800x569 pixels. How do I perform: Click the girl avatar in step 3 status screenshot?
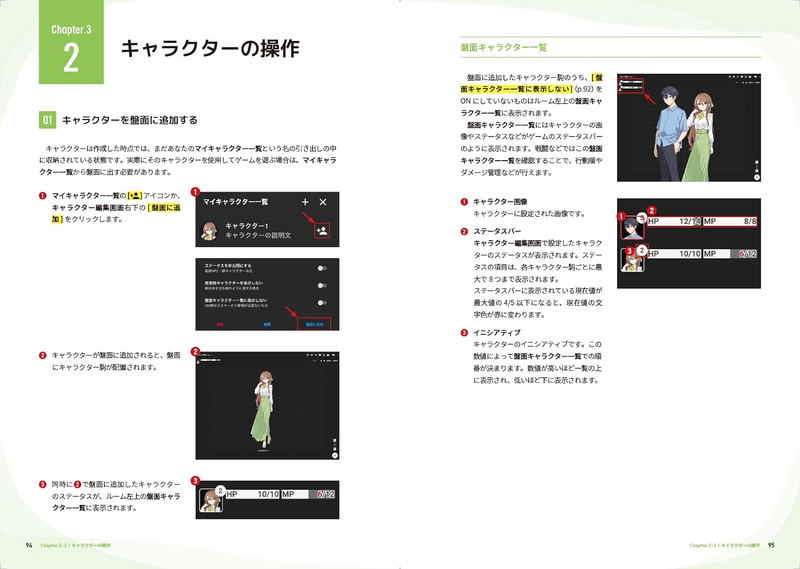(210, 500)
